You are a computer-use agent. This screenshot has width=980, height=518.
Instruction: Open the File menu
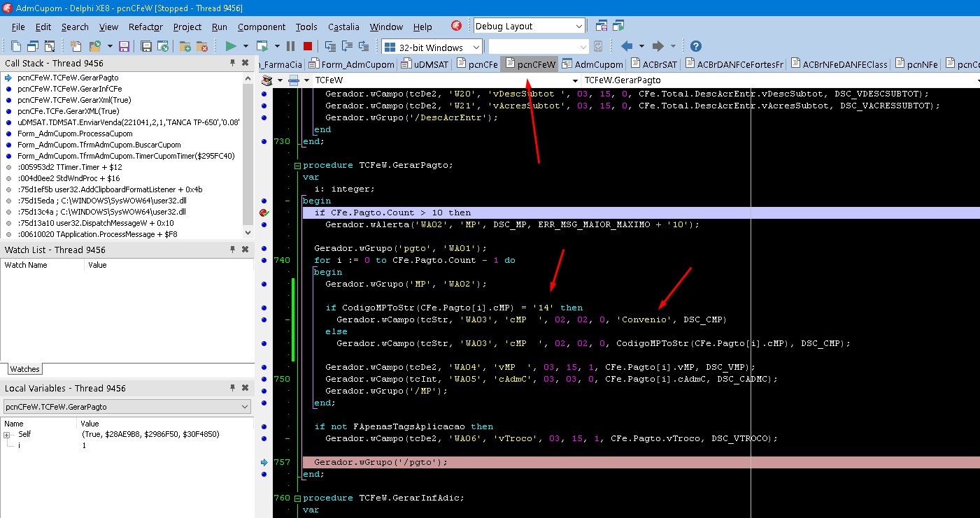pos(18,27)
